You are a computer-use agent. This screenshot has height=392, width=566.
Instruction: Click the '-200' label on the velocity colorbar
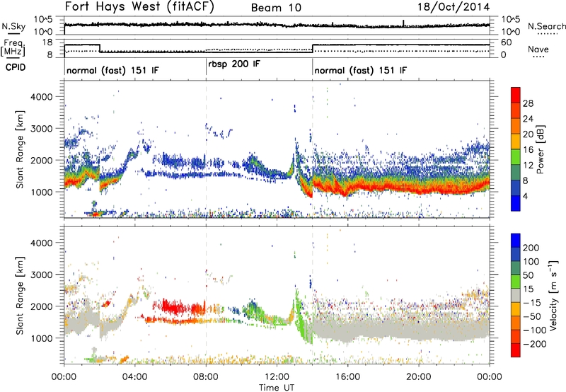[534, 344]
